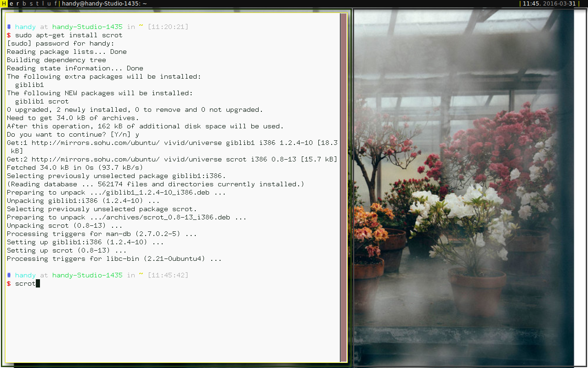588x368 pixels.
Task: Switch to the s workspace tag
Action: pyautogui.click(x=31, y=3)
